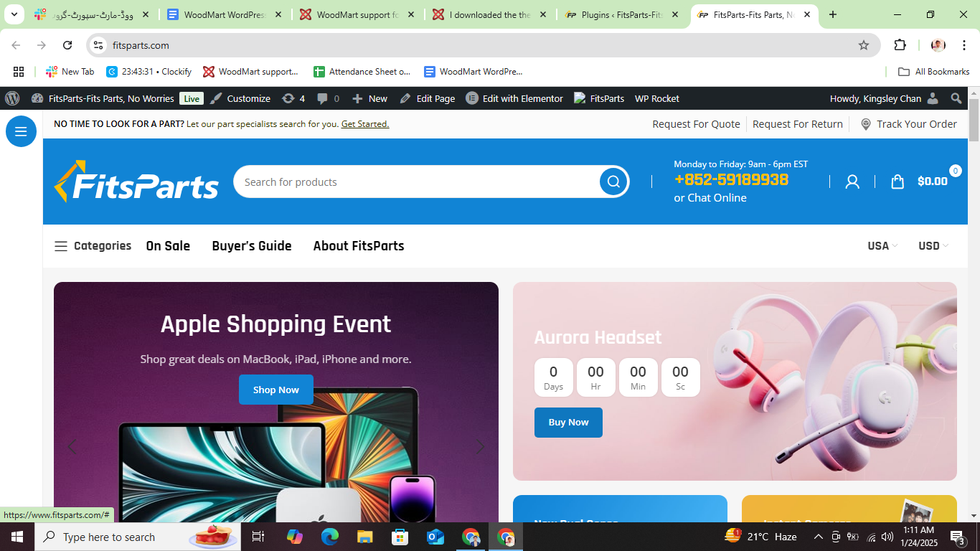Bookmark this page with the star icon
This screenshot has height=551, width=980.
point(864,45)
